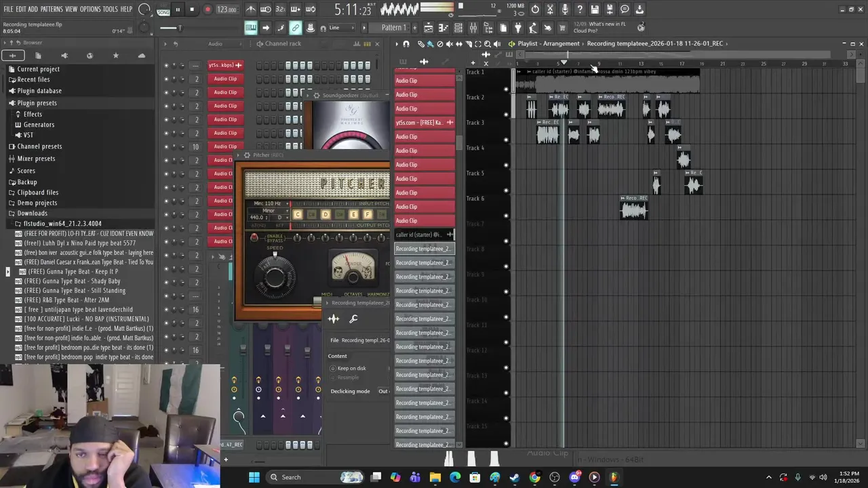Toggle note C key in Pitcher
The width and height of the screenshot is (868, 488).
click(x=297, y=215)
